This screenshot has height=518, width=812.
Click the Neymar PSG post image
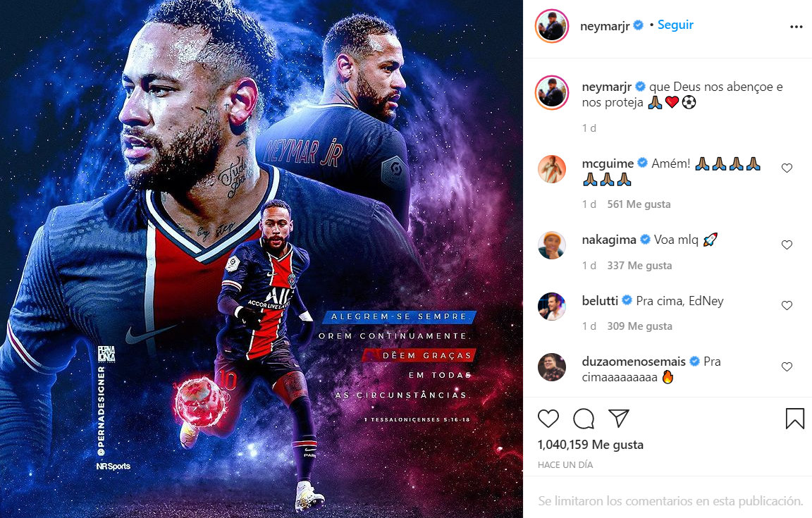(x=262, y=259)
